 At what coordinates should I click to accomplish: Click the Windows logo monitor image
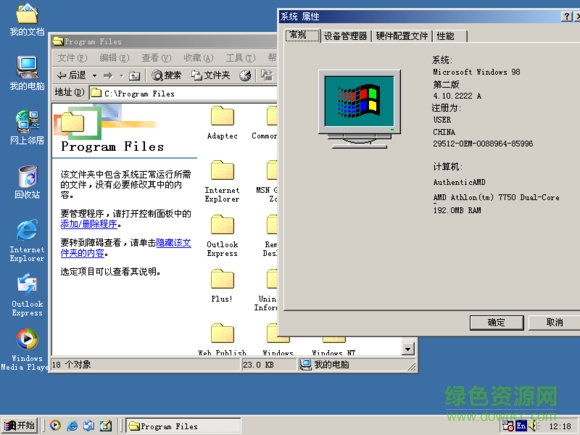pyautogui.click(x=359, y=109)
